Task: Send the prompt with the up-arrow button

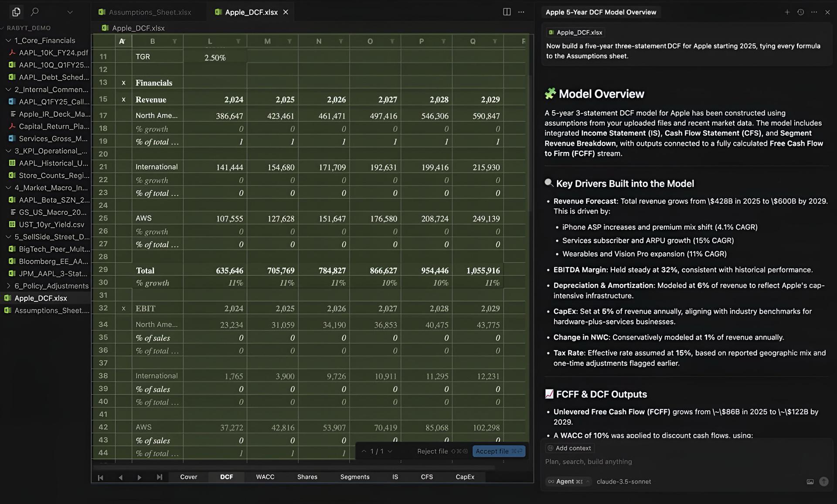Action: [823, 481]
